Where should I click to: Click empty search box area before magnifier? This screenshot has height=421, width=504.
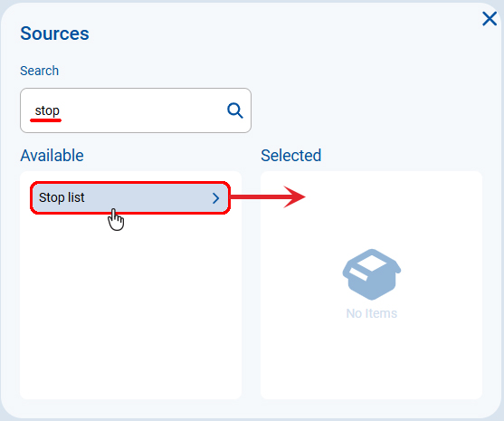pos(143,110)
